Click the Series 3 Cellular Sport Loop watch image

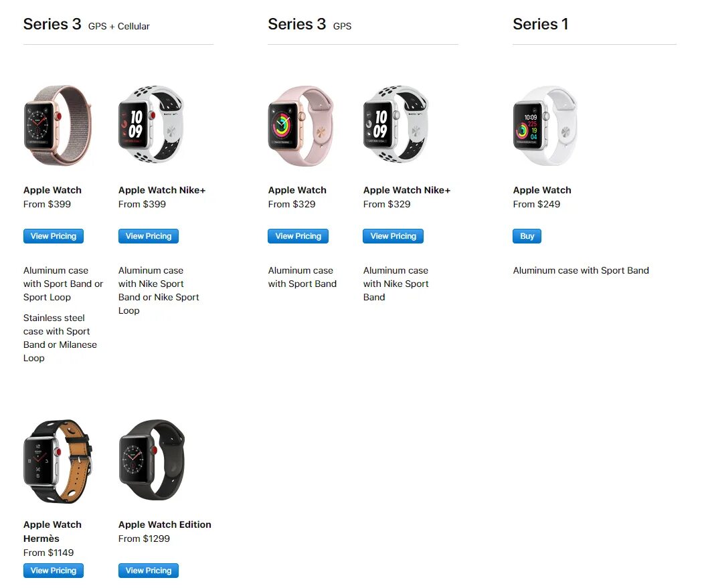58,125
